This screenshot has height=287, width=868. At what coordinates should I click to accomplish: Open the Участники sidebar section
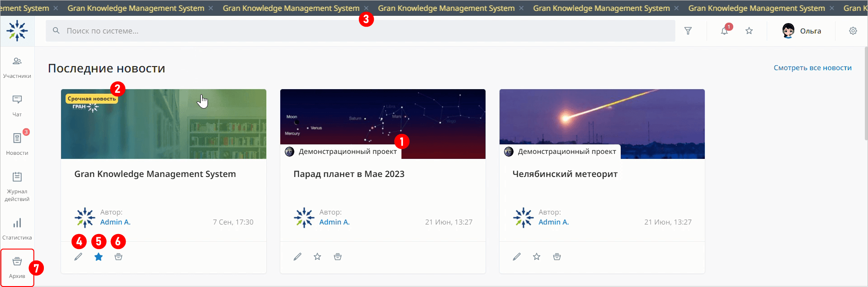pos(17,67)
